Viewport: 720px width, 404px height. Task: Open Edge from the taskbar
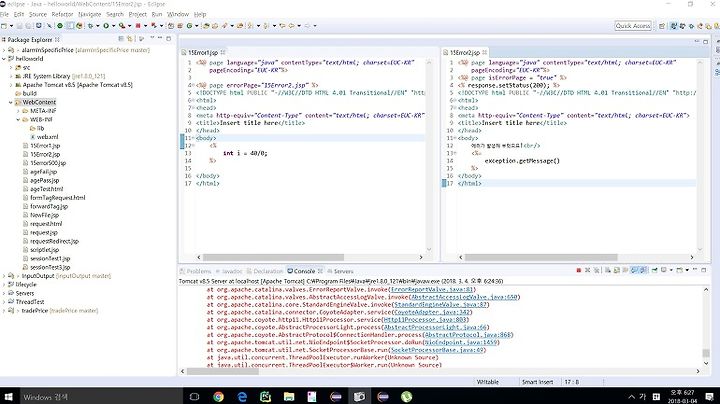coord(242,397)
